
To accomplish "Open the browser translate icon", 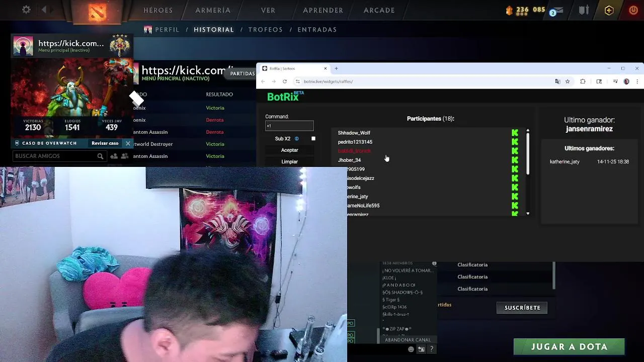I will pyautogui.click(x=557, y=81).
